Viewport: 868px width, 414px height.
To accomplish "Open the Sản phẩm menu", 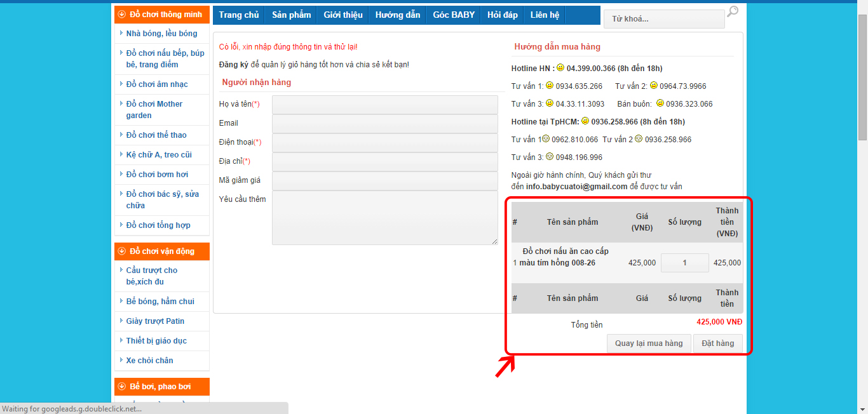I will point(292,15).
